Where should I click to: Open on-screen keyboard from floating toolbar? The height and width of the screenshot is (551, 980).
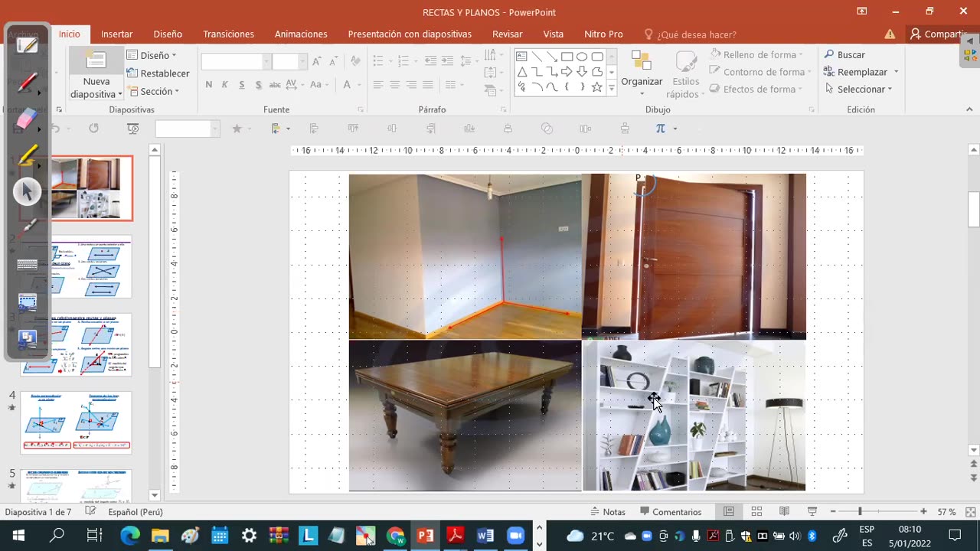pos(28,265)
